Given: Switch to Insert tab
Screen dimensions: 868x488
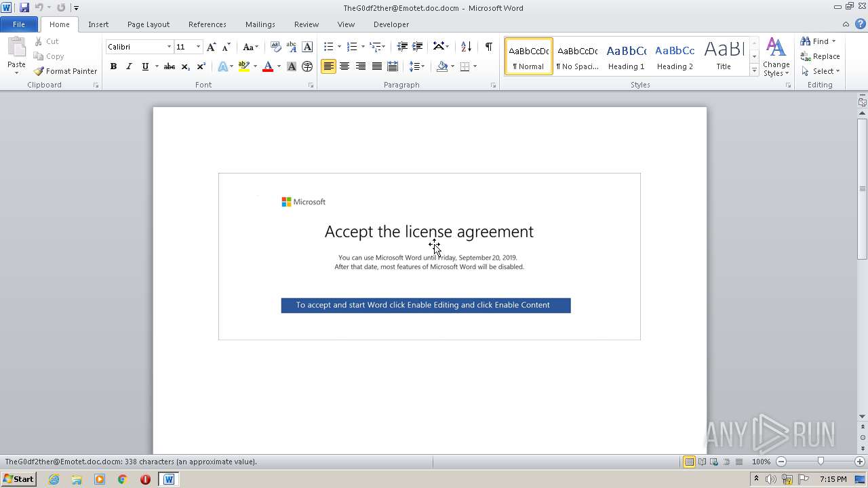Looking at the screenshot, I should coord(98,24).
